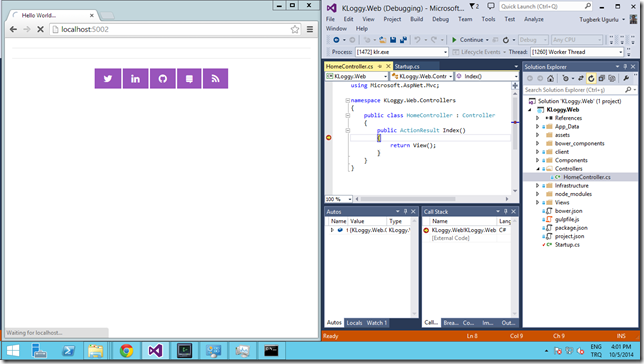Switch to the Locals tab
Viewport: 644px width, 364px height.
tap(354, 323)
